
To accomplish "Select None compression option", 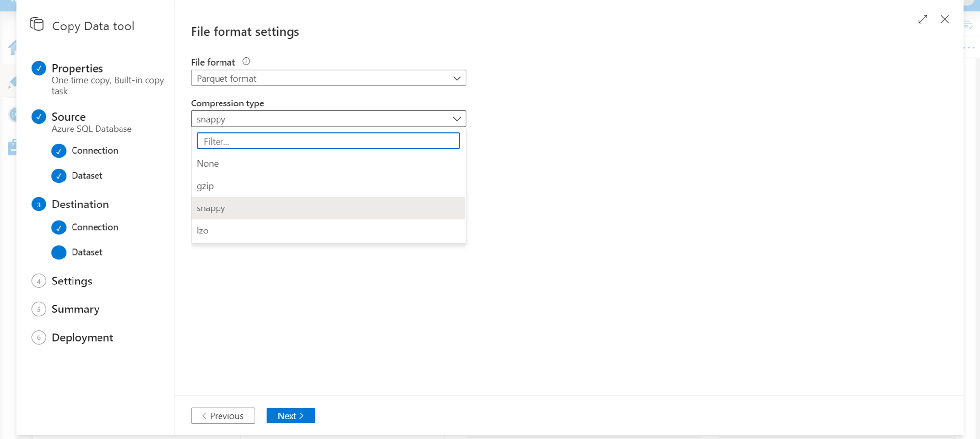I will [x=208, y=164].
